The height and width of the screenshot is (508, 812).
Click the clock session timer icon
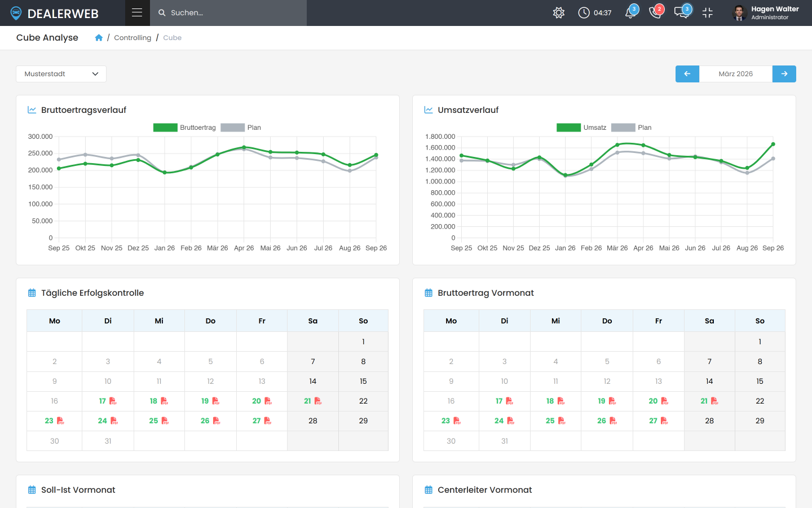tap(584, 12)
